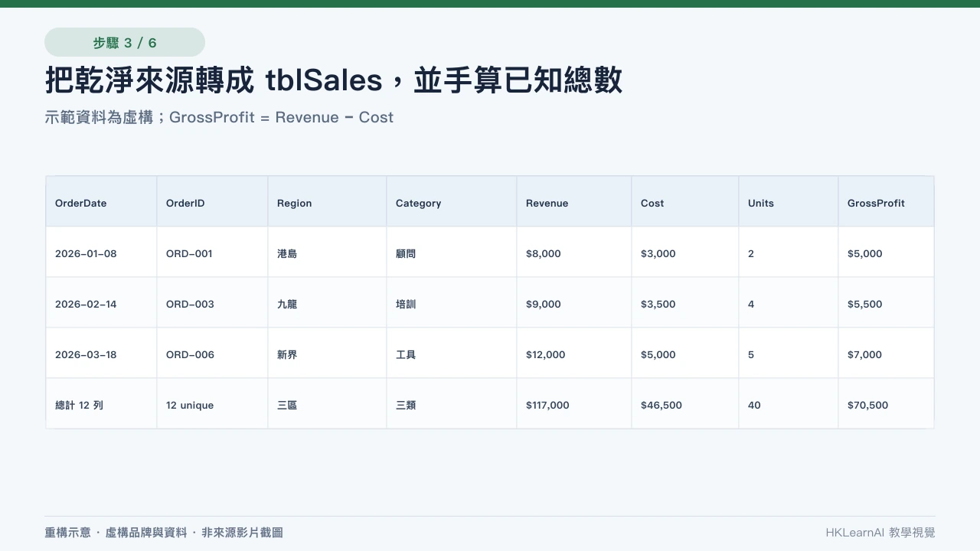Select the $3,500 cost cell
This screenshot has width=980, height=551.
685,302
